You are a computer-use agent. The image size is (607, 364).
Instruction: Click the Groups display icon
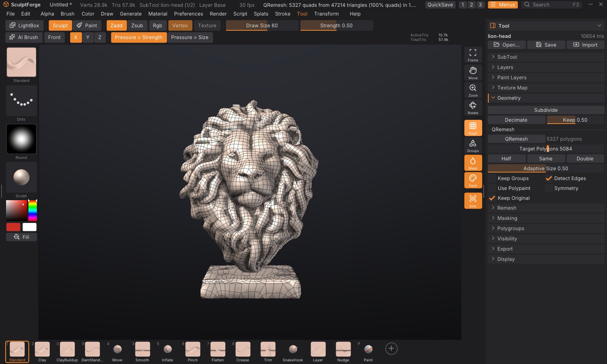coord(473,146)
